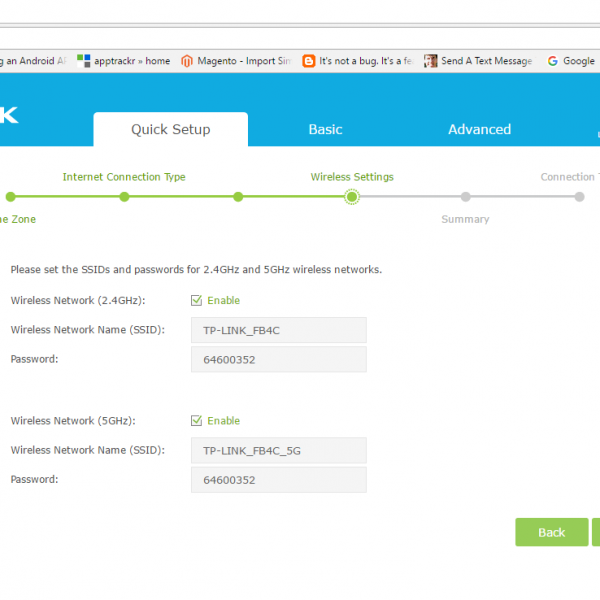
Task: Open the Blogger bookmark icon
Action: click(309, 61)
